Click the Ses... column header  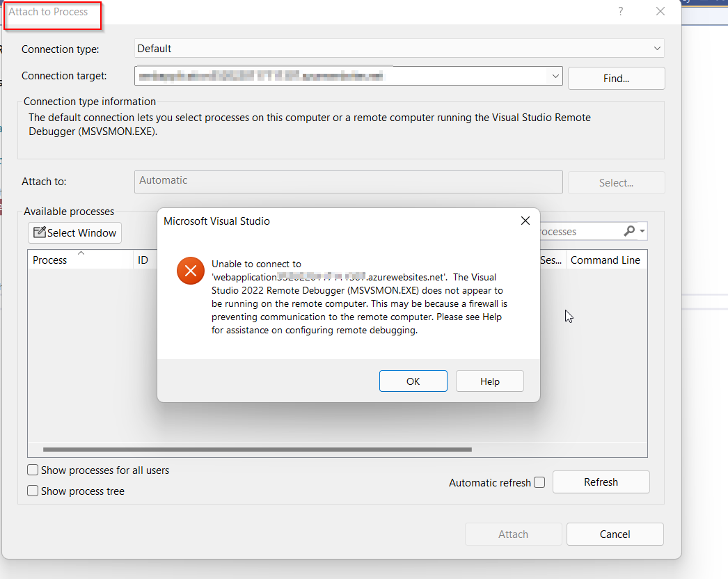[x=553, y=260]
